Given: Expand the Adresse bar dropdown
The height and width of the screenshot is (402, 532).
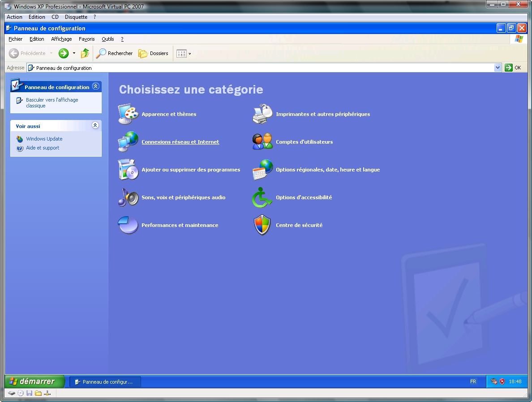Looking at the screenshot, I should pyautogui.click(x=498, y=68).
